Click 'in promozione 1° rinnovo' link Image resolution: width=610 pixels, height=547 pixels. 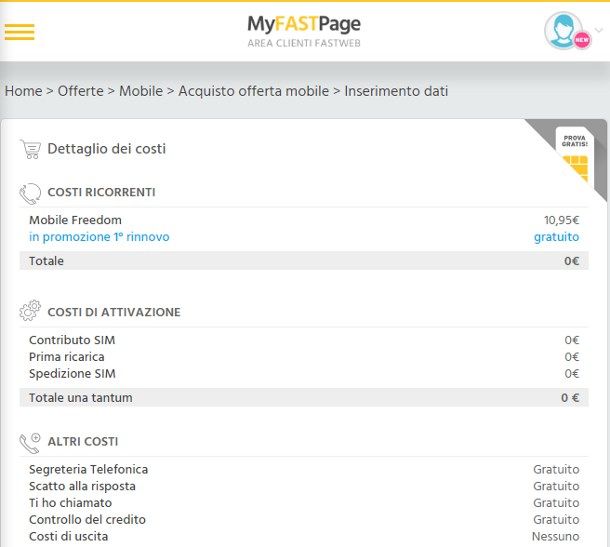click(99, 237)
